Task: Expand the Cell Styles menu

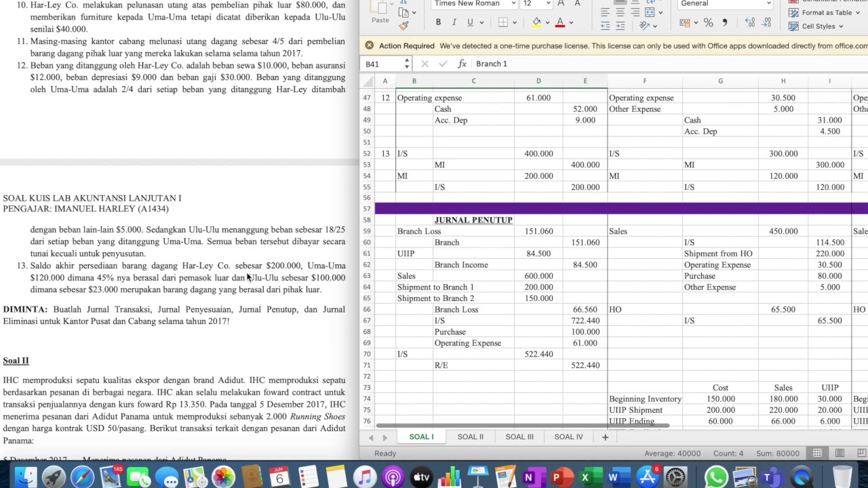Action: (x=817, y=26)
